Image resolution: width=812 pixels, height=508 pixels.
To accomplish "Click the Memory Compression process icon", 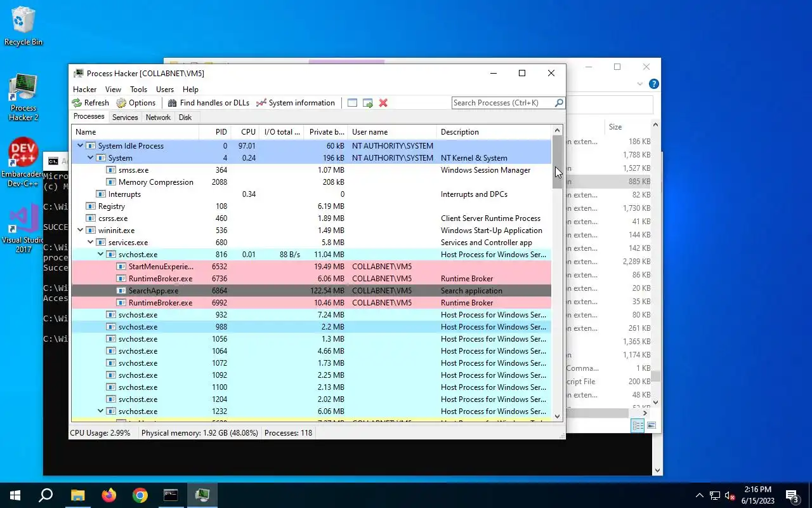I will pyautogui.click(x=112, y=182).
